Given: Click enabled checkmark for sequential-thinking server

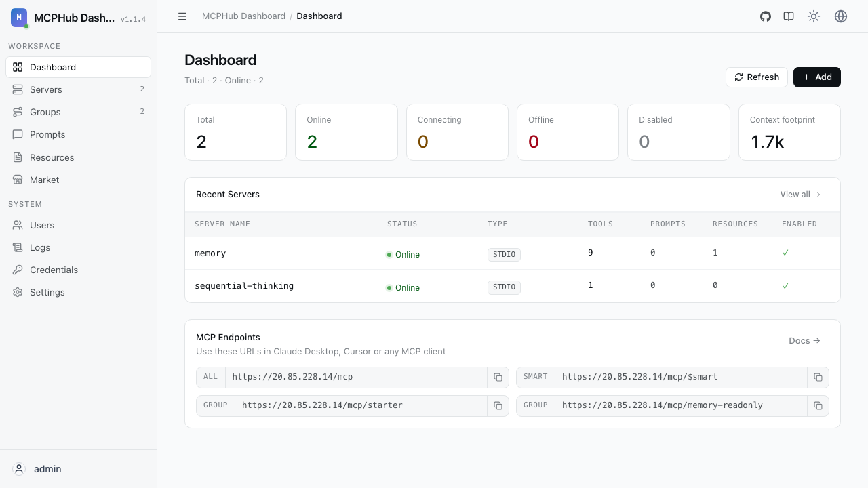Looking at the screenshot, I should [x=785, y=286].
